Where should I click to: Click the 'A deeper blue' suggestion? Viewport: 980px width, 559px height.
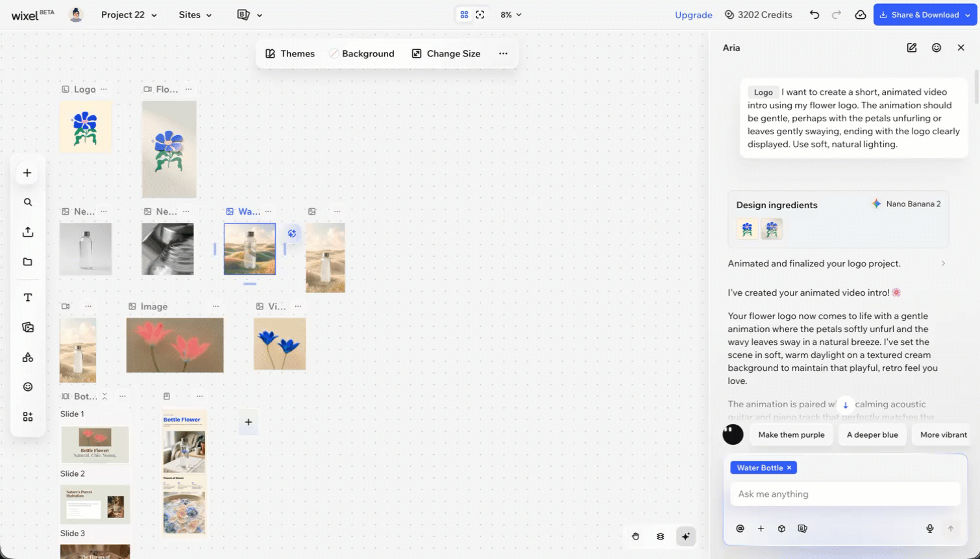click(x=872, y=434)
